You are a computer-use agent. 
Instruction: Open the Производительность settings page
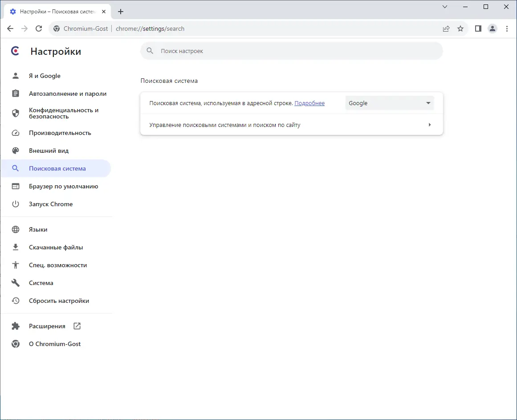[60, 133]
